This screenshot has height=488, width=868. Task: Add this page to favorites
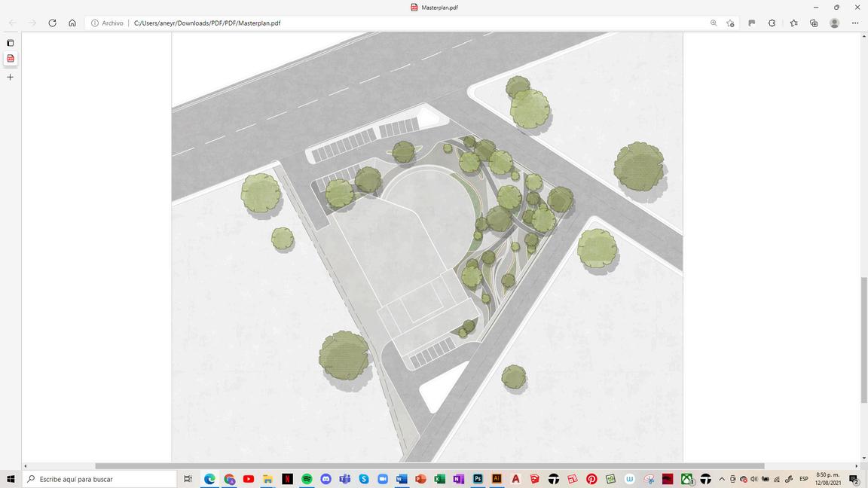click(x=730, y=23)
